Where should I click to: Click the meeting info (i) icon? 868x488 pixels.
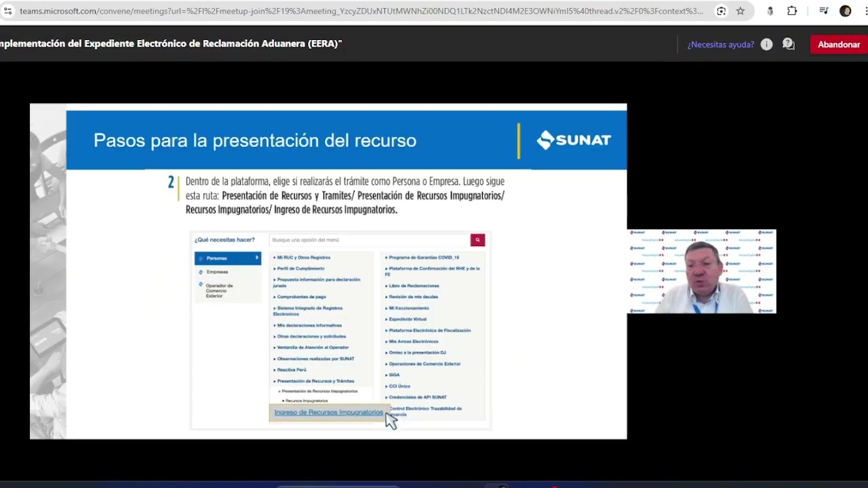[766, 44]
